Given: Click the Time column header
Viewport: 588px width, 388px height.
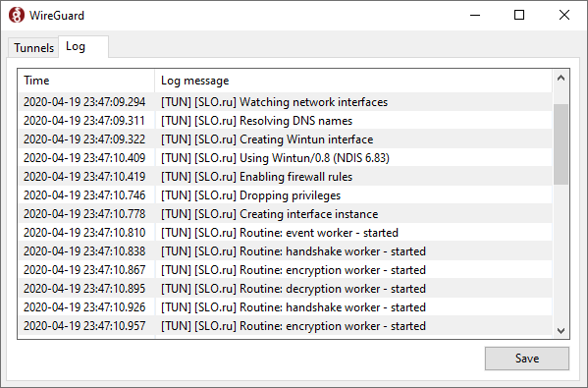Looking at the screenshot, I should [86, 81].
